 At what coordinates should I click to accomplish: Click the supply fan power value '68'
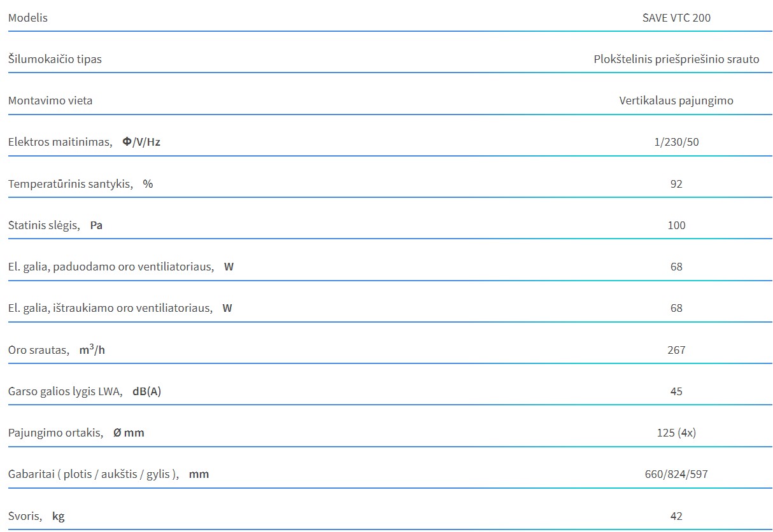(676, 267)
